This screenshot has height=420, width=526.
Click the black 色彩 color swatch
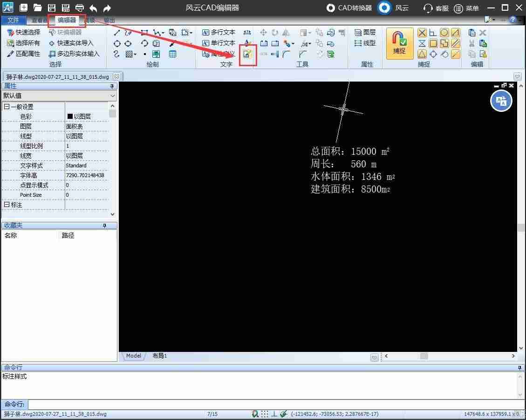coord(70,116)
